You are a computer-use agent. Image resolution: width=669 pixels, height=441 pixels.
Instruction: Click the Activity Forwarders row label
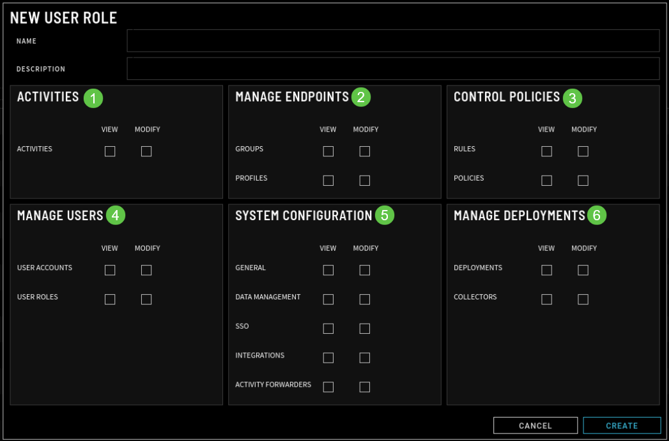coord(273,384)
